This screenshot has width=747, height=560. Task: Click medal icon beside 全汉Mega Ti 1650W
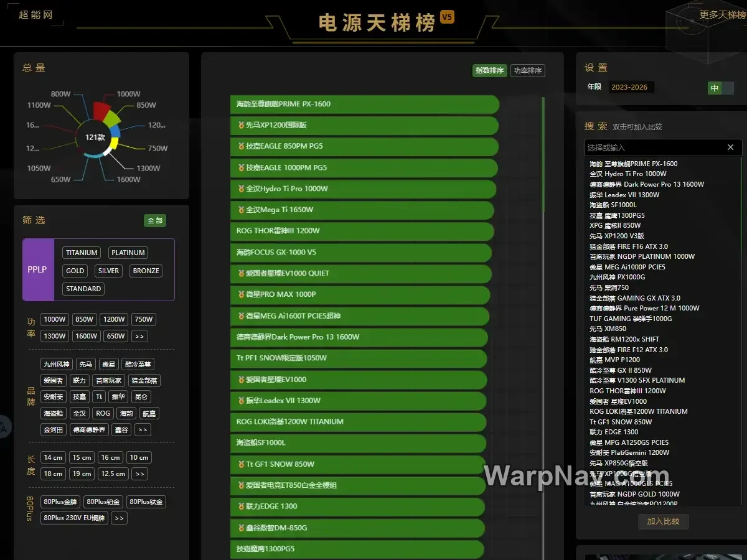[x=241, y=210]
